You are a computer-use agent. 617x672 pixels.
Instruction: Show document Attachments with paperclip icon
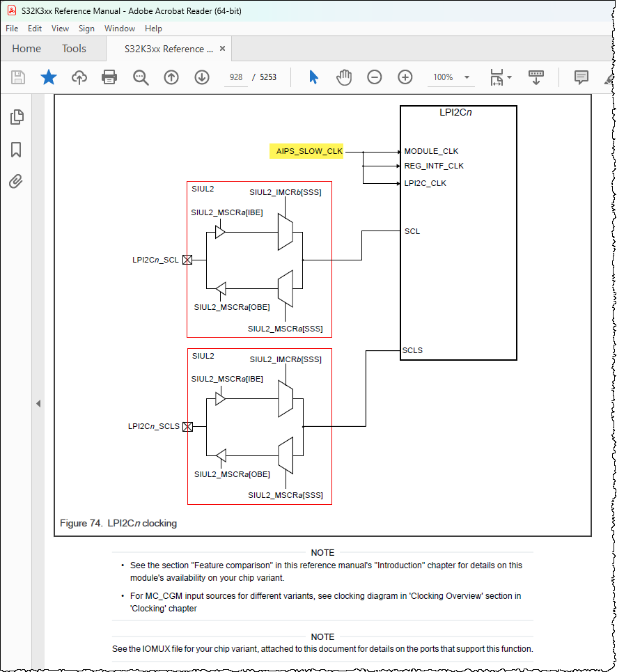[17, 181]
